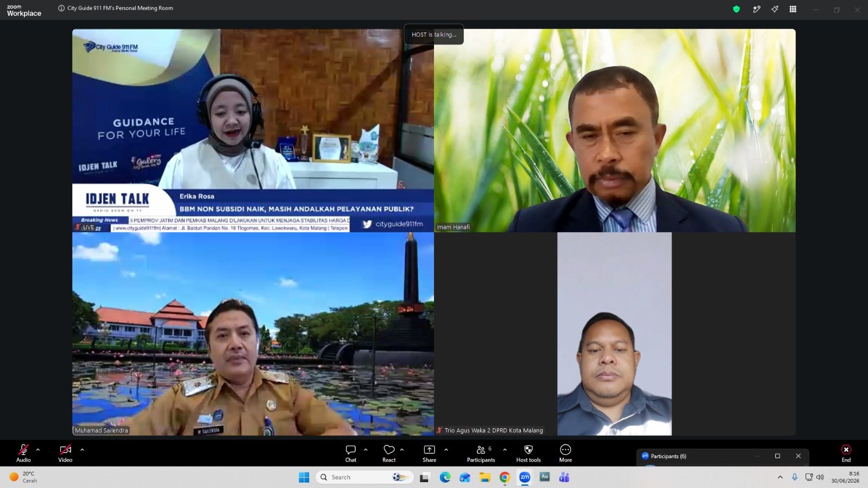Click the Zoom Workplace logo

click(x=24, y=10)
